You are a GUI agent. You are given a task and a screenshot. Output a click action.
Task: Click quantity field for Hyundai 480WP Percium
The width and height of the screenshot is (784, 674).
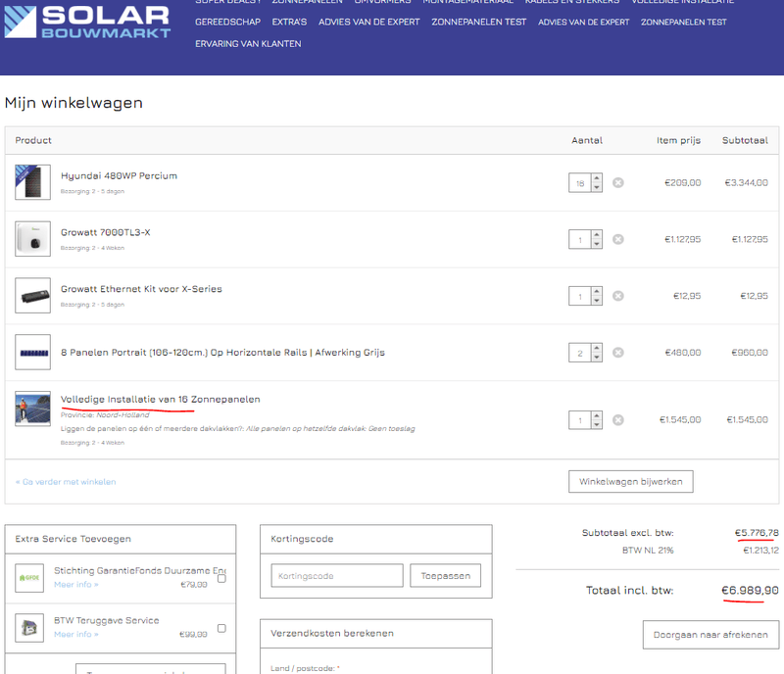[x=580, y=183]
